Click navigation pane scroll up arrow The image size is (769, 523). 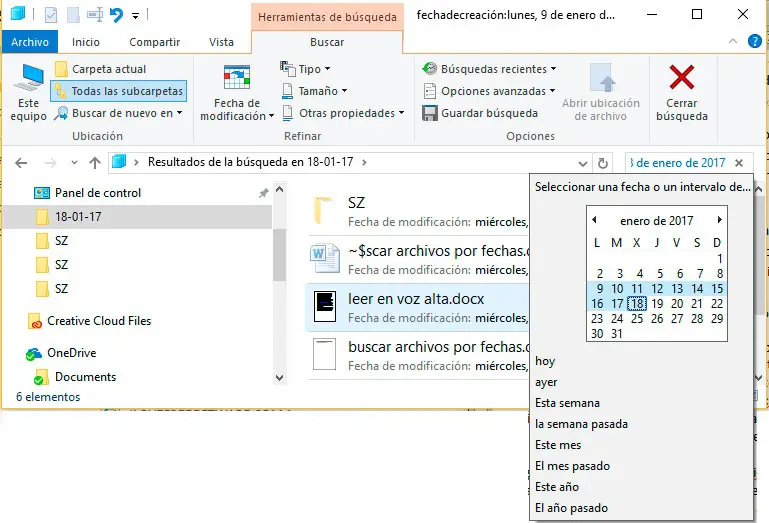[x=280, y=189]
